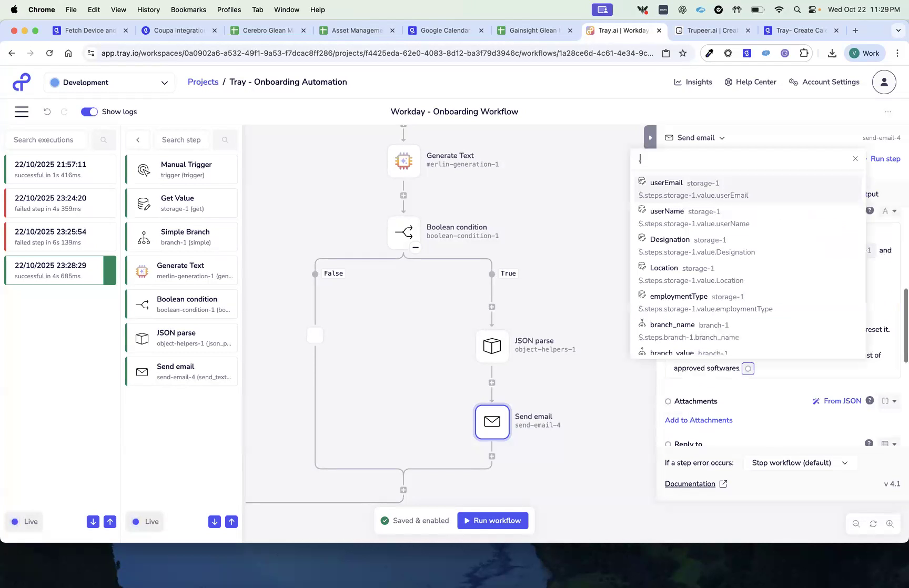
Task: Open Insights via the chart icon
Action: [x=678, y=82]
